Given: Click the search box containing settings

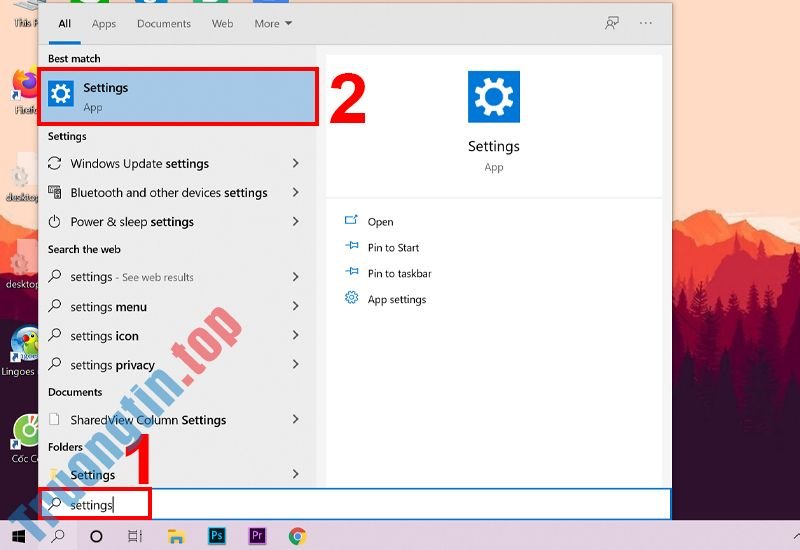Looking at the screenshot, I should click(355, 505).
